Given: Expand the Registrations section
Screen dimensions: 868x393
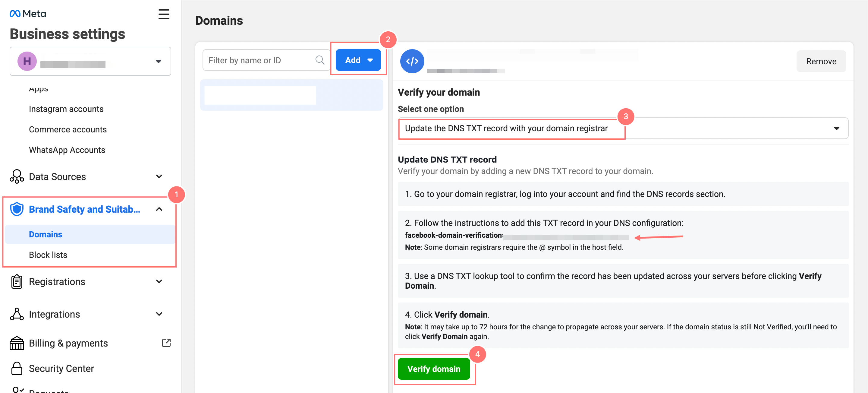Looking at the screenshot, I should click(159, 282).
